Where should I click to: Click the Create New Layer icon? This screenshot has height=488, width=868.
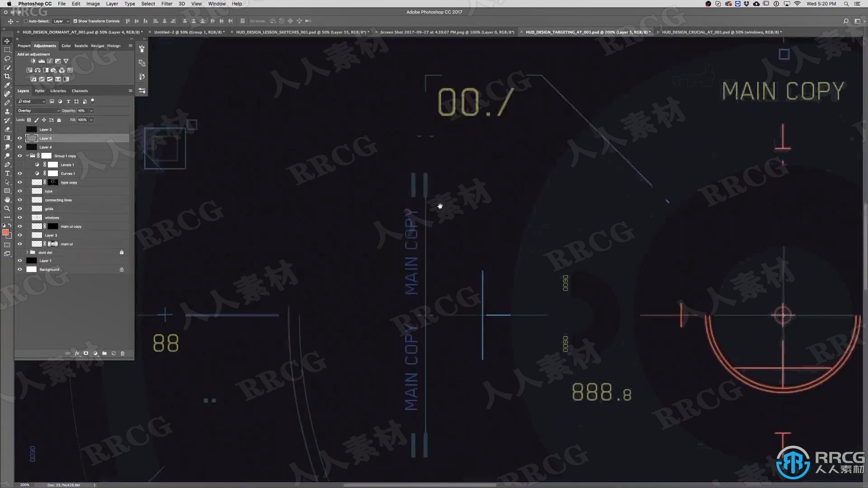coord(113,353)
